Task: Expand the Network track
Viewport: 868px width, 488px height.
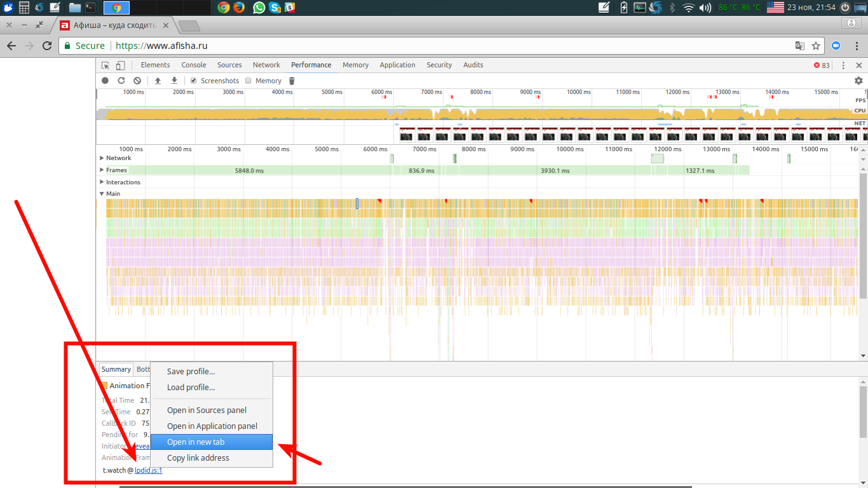Action: [x=102, y=158]
